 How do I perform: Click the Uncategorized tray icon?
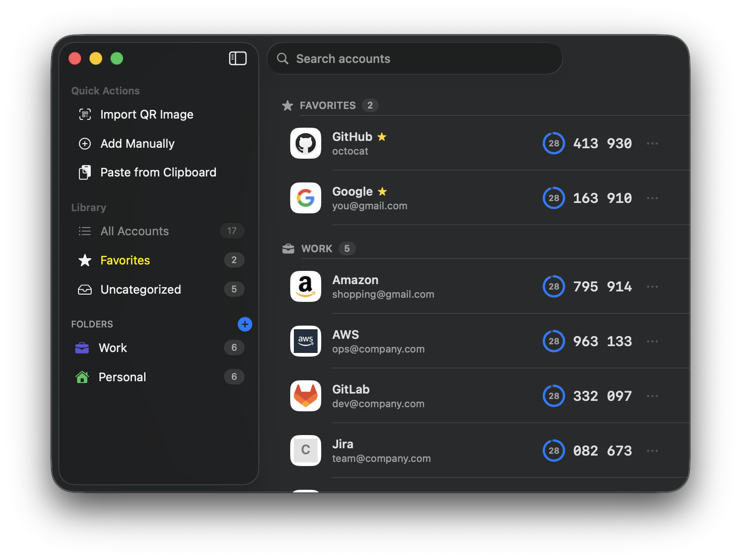click(85, 290)
